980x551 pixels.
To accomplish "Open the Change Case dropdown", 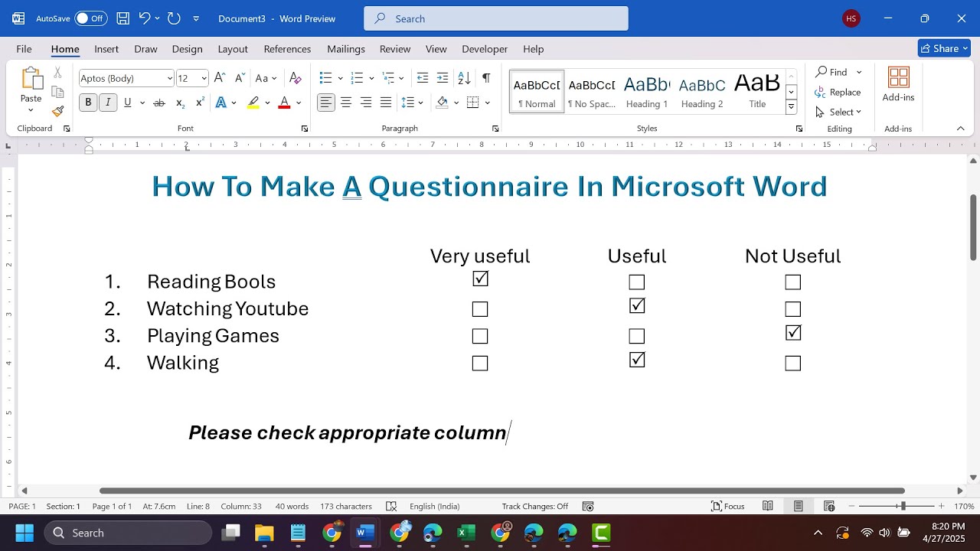I will click(266, 78).
